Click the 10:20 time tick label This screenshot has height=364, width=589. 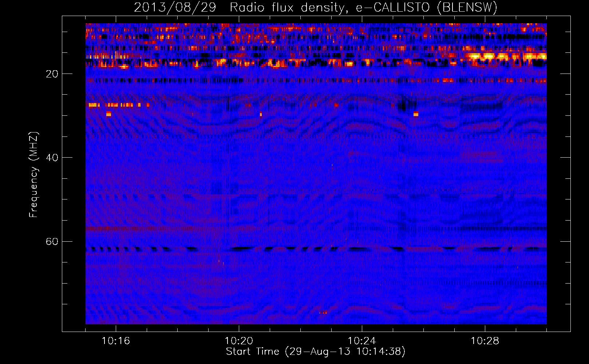(x=239, y=341)
